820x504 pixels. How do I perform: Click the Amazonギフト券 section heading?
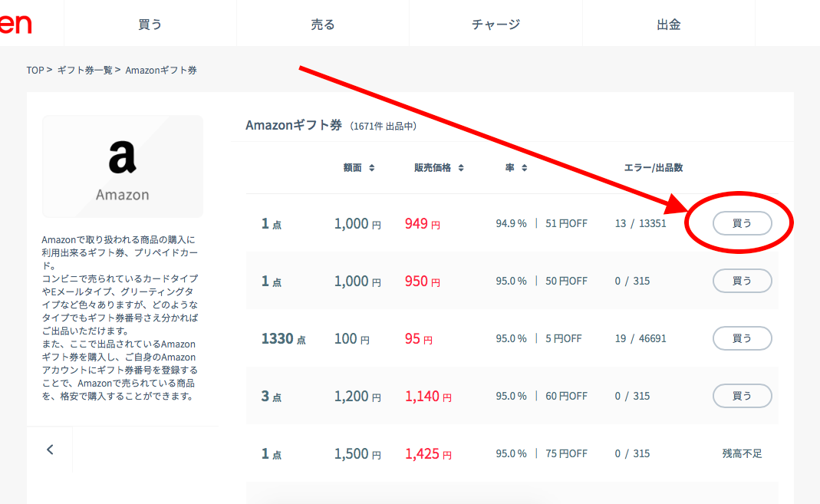tap(293, 125)
